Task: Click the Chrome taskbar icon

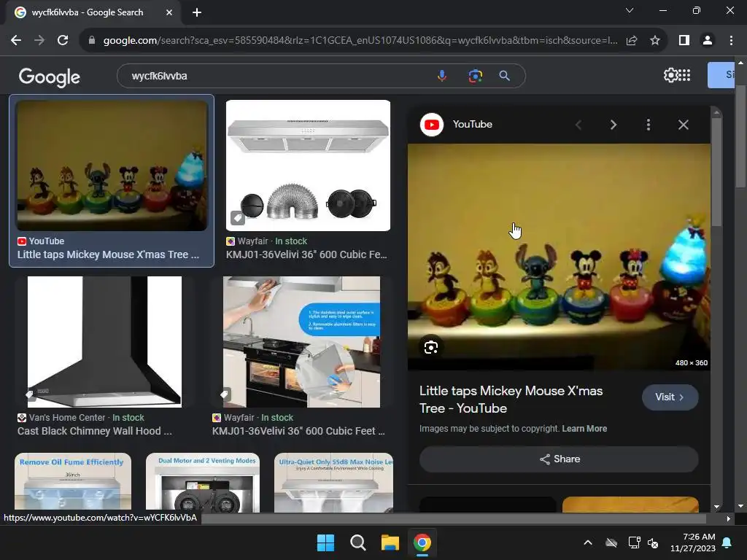Action: point(422,542)
